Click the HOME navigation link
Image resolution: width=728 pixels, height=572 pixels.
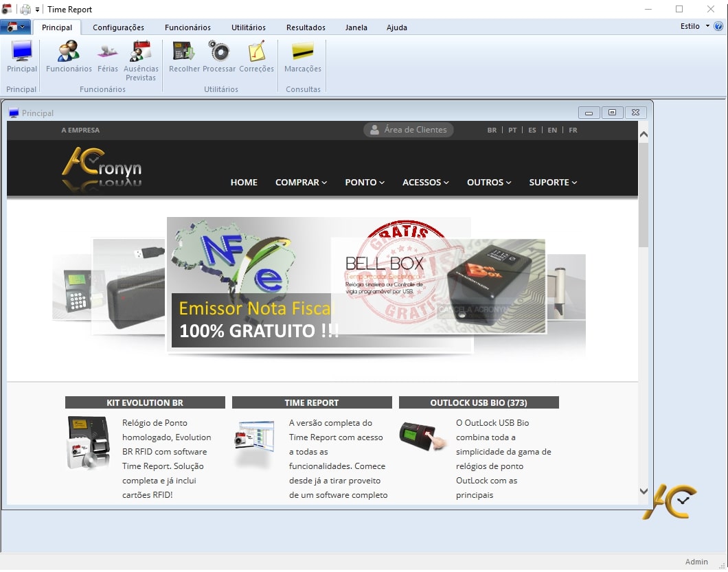click(244, 183)
